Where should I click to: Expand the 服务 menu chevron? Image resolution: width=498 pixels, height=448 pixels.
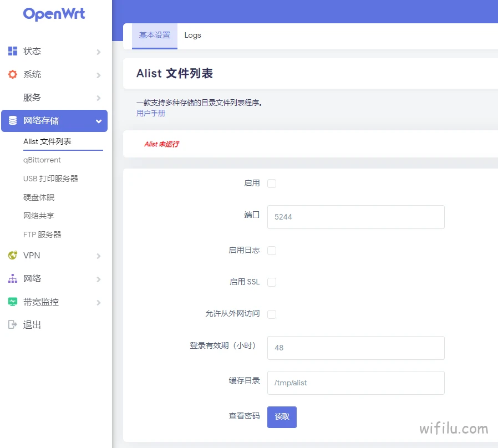(x=99, y=98)
